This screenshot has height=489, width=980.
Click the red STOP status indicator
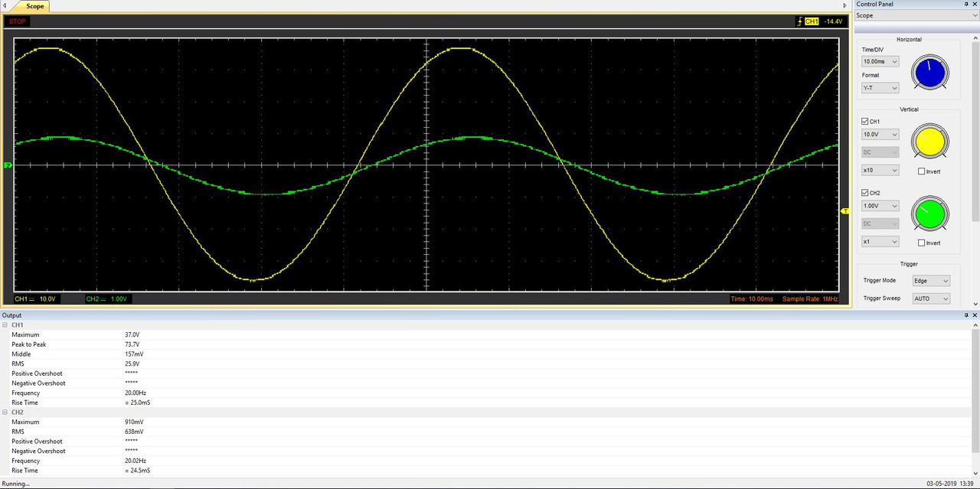click(17, 21)
